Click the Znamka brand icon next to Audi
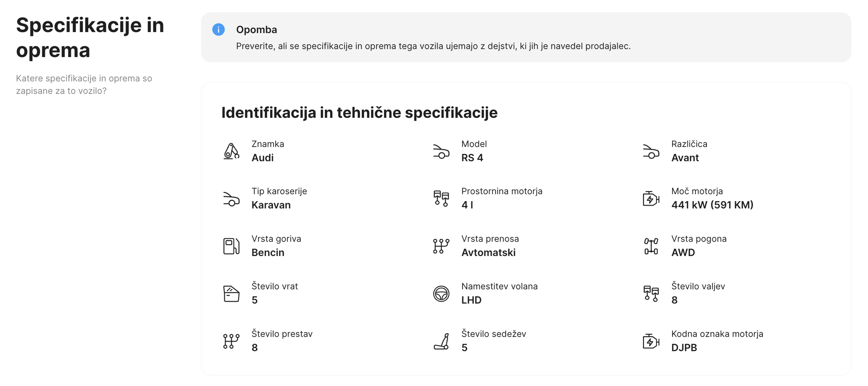Viewport: 868px width, 386px height. tap(231, 151)
